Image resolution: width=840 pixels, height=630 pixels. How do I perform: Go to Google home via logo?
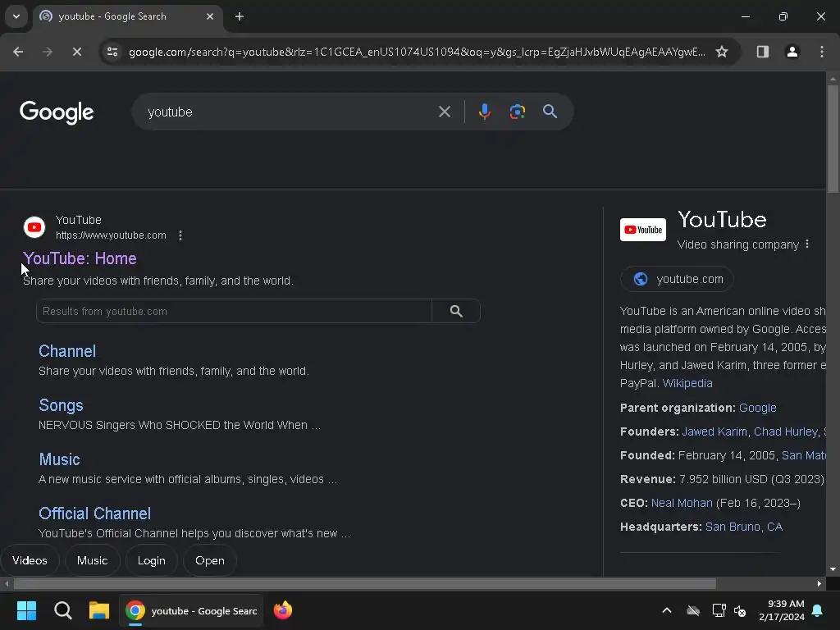click(57, 112)
